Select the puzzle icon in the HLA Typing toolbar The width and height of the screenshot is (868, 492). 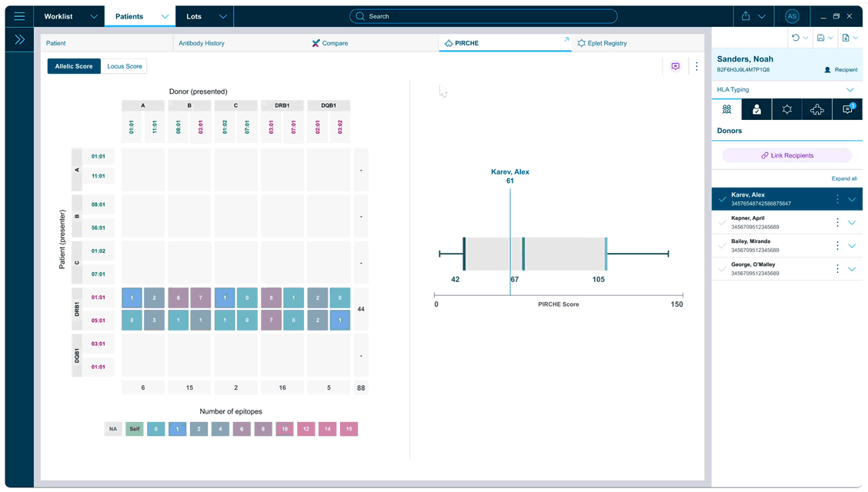817,109
